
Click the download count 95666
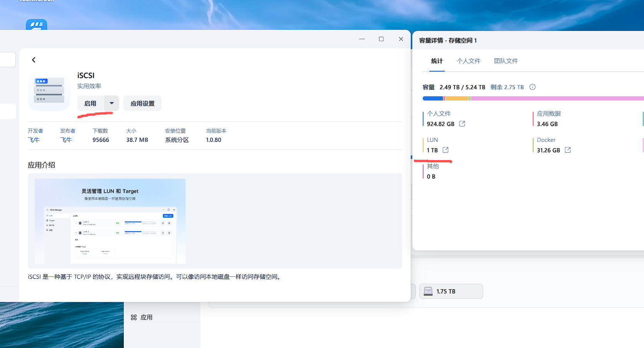pos(101,140)
